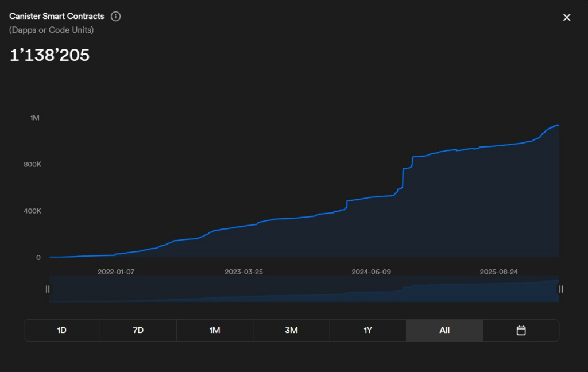The image size is (588, 372).
Task: Choose the 1M time range
Action: [215, 330]
